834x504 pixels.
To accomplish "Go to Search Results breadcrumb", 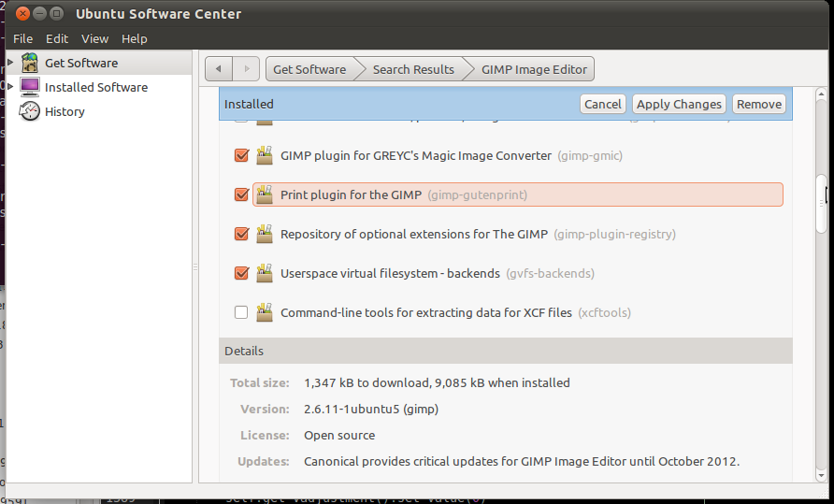I will (412, 69).
